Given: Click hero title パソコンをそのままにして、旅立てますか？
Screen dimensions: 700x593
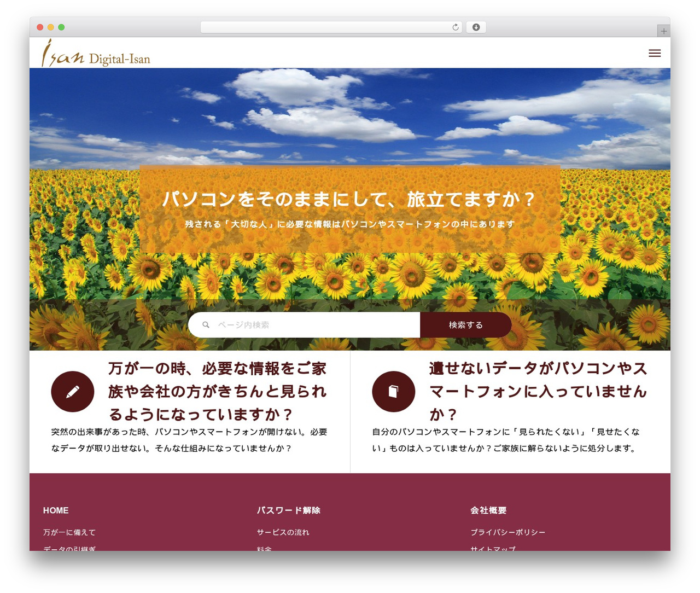Looking at the screenshot, I should (350, 199).
